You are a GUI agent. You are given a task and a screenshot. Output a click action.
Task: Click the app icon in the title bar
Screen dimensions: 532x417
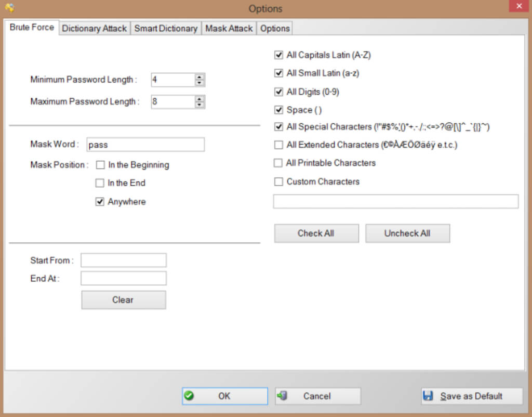(9, 8)
